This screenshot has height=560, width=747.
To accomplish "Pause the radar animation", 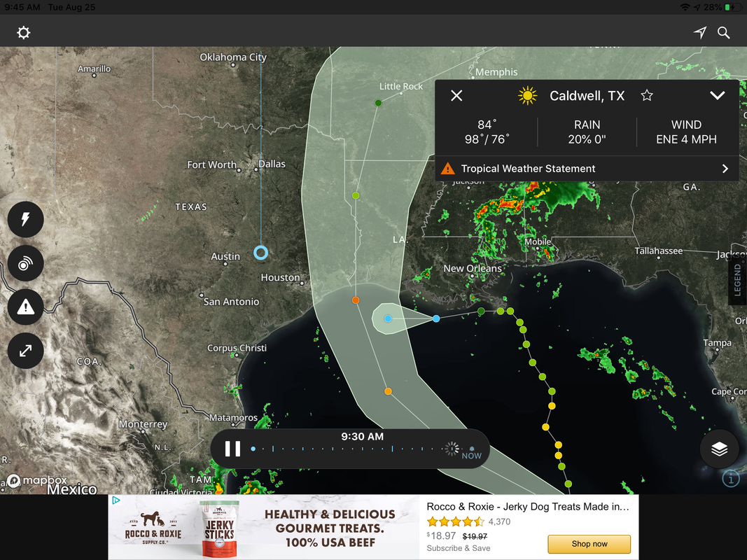I will coord(232,449).
